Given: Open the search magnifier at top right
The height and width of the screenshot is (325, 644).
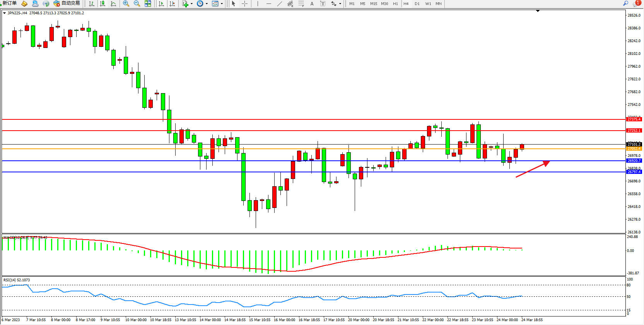Looking at the screenshot, I should pyautogui.click(x=625, y=3).
